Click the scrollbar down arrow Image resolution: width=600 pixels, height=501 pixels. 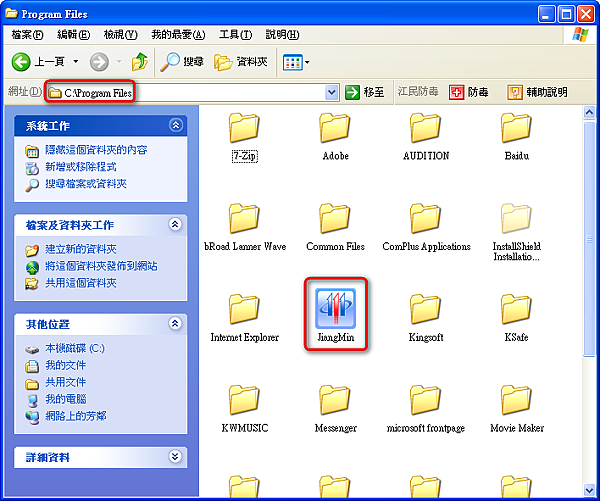tap(589, 490)
